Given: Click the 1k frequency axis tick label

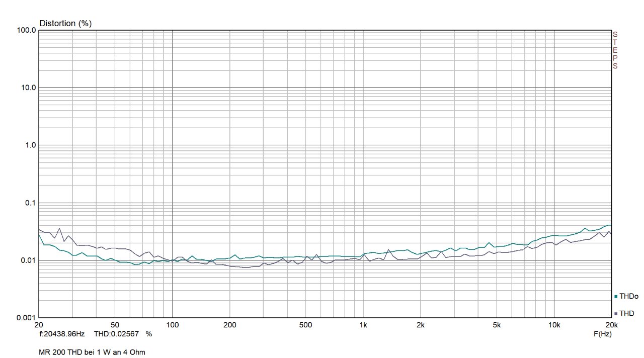Looking at the screenshot, I should point(363,325).
